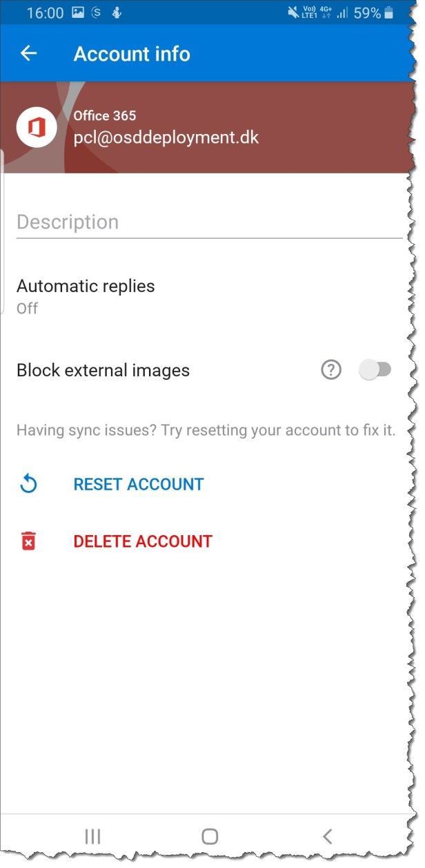This screenshot has width=425, height=868.
Task: Click the reset account circular arrow icon
Action: pos(28,484)
